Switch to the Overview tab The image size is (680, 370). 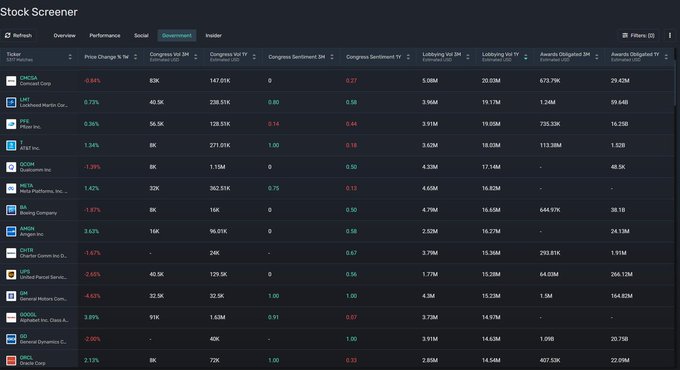[x=64, y=36]
